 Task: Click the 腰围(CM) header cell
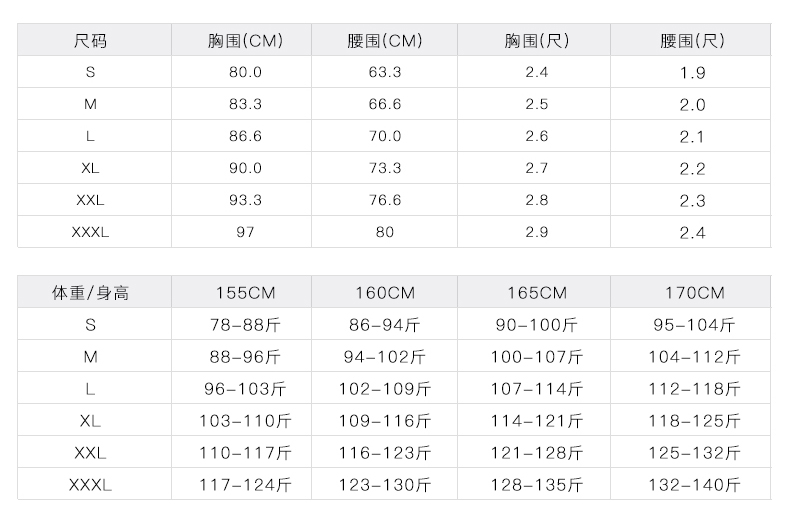point(385,40)
